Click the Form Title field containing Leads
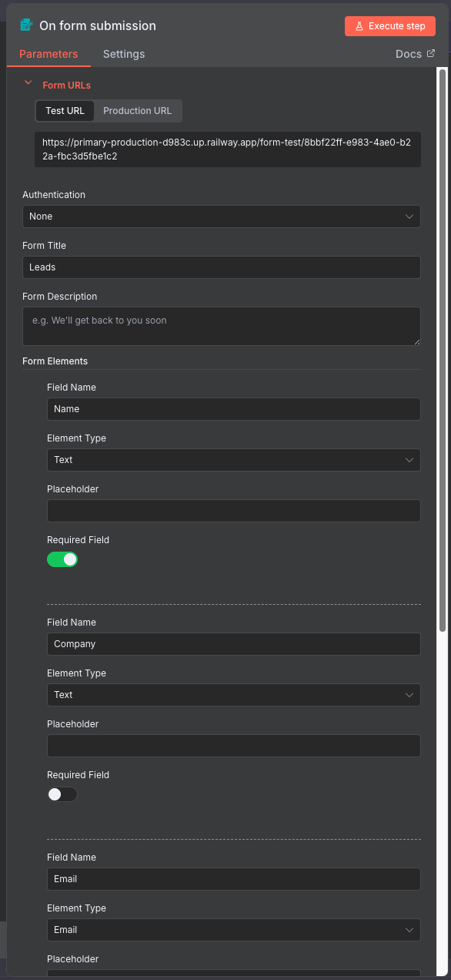The height and width of the screenshot is (980, 451). pyautogui.click(x=222, y=267)
